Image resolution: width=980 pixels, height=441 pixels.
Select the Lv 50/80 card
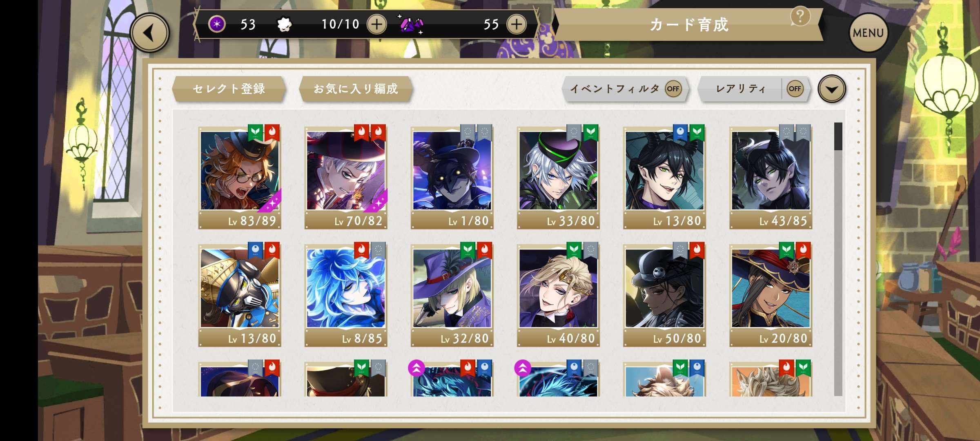664,295
